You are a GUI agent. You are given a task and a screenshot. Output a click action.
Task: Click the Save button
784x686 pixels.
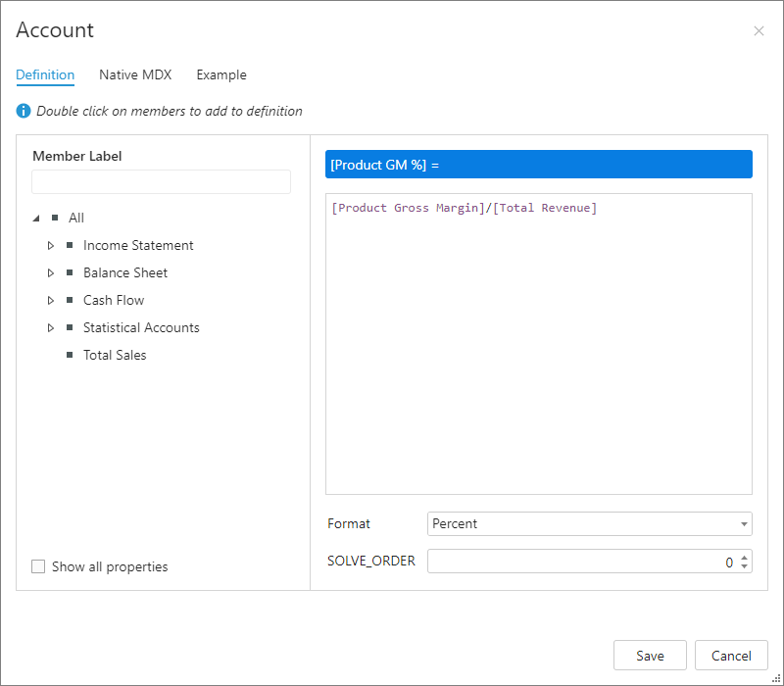coord(650,656)
